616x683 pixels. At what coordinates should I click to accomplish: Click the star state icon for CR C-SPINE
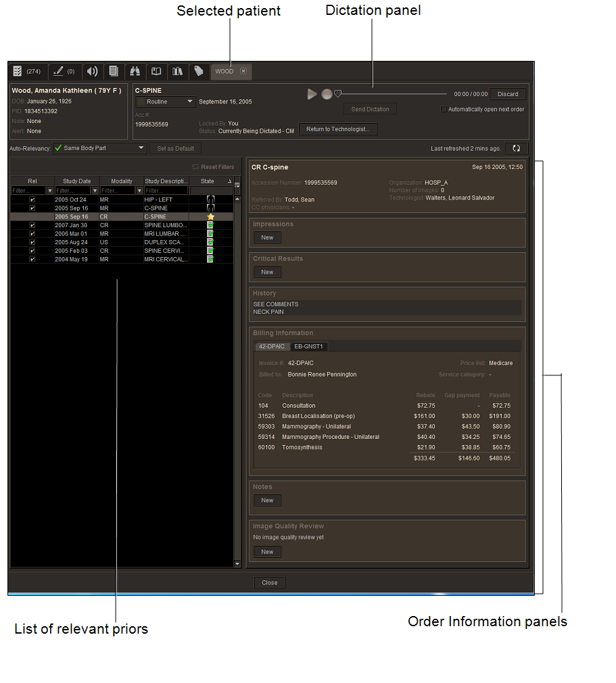[x=210, y=216]
